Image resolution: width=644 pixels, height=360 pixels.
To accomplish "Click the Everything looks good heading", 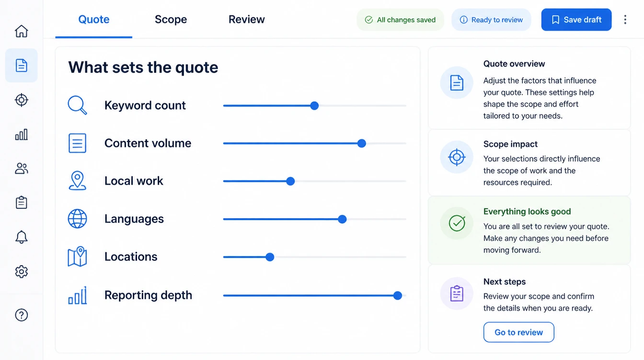I will click(x=527, y=212).
